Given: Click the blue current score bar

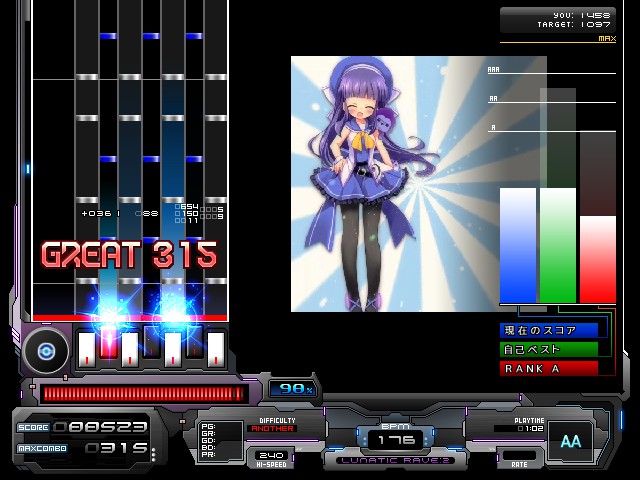Looking at the screenshot, I should pos(518,245).
